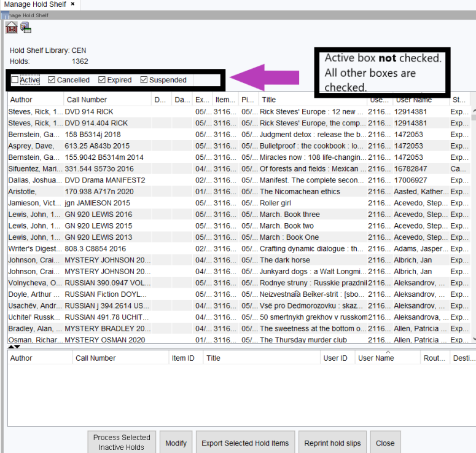Screen dimensions: 476x453
Task: Select row Rick Steves' Europe : 12 new
Action: coord(239,112)
